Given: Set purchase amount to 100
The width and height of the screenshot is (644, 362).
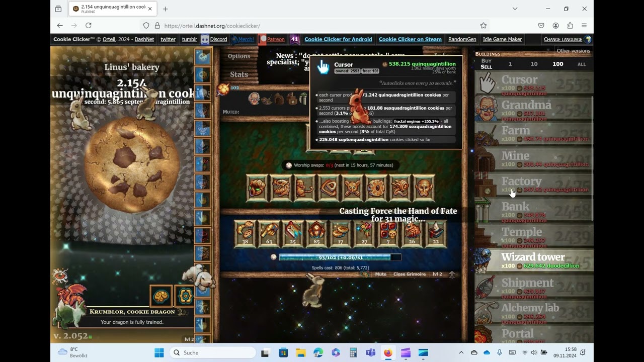Looking at the screenshot, I should [558, 64].
